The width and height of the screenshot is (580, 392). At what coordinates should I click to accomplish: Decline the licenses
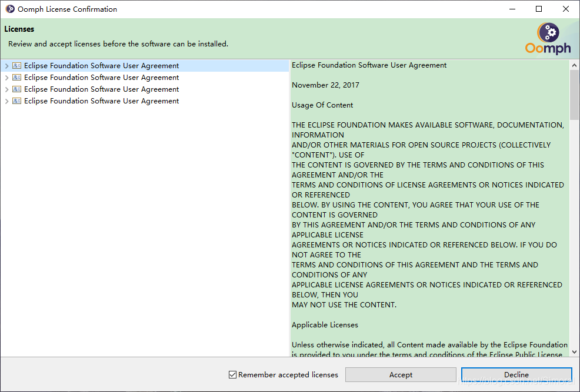pos(516,374)
